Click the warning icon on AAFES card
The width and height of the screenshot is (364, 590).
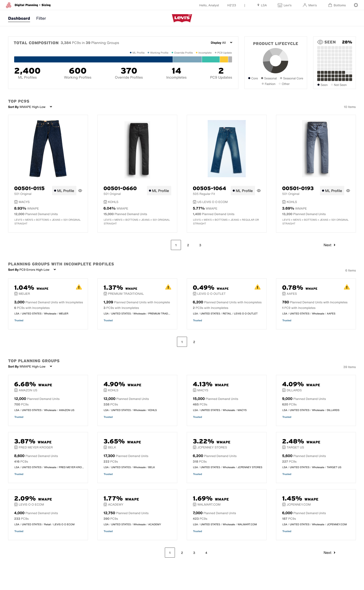[347, 287]
